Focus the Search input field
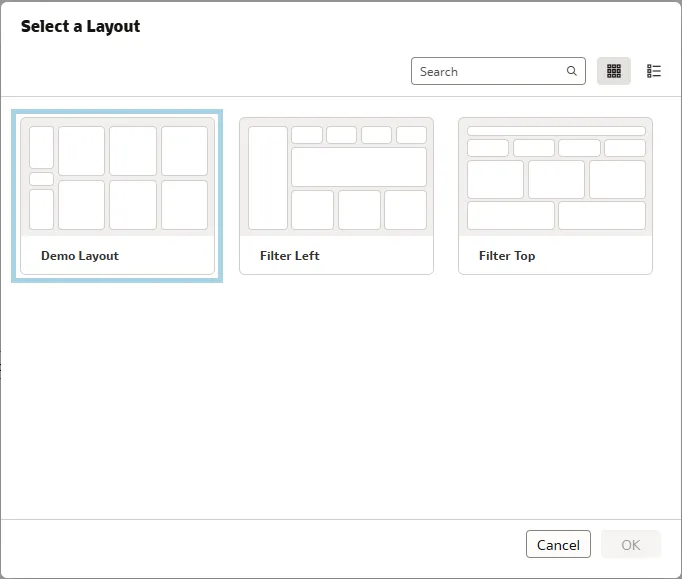Screen dimensions: 682x579 tap(498, 71)
